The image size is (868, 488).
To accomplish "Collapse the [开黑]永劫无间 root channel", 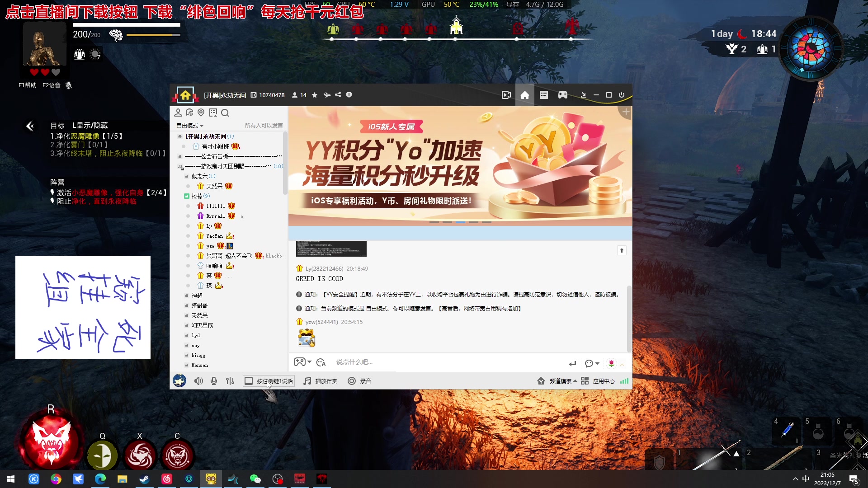I will (180, 136).
